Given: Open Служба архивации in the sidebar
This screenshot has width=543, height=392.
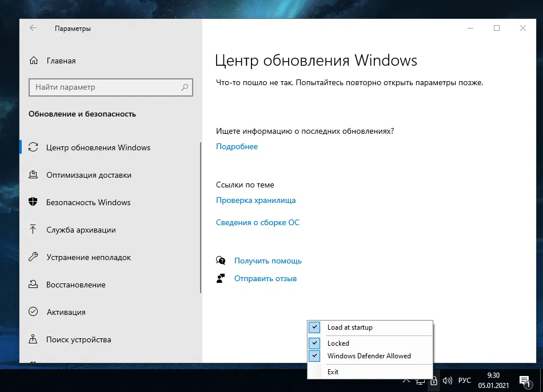Looking at the screenshot, I should pos(110,230).
